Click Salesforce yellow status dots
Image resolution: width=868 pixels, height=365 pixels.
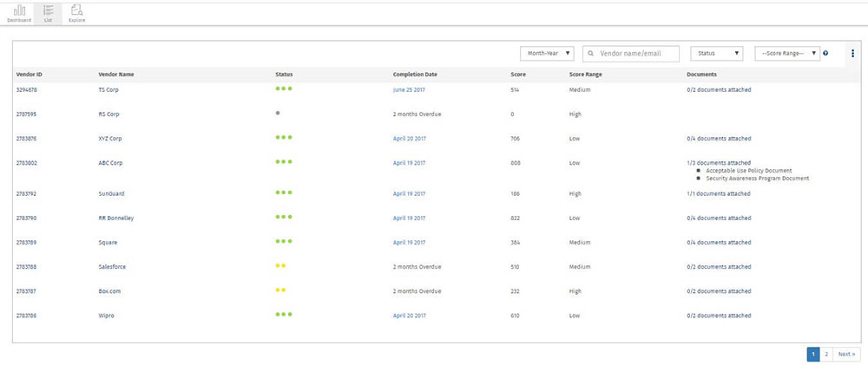280,265
